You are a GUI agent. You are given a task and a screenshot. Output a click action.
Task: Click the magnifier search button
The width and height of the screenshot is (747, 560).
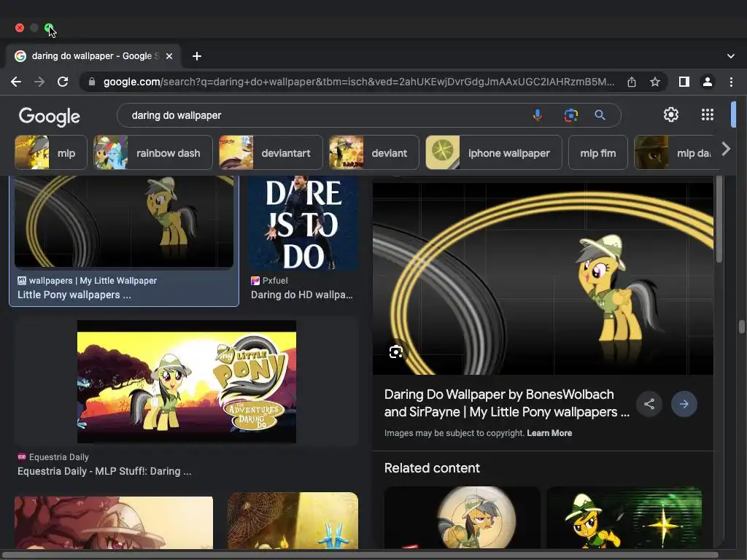pyautogui.click(x=600, y=115)
